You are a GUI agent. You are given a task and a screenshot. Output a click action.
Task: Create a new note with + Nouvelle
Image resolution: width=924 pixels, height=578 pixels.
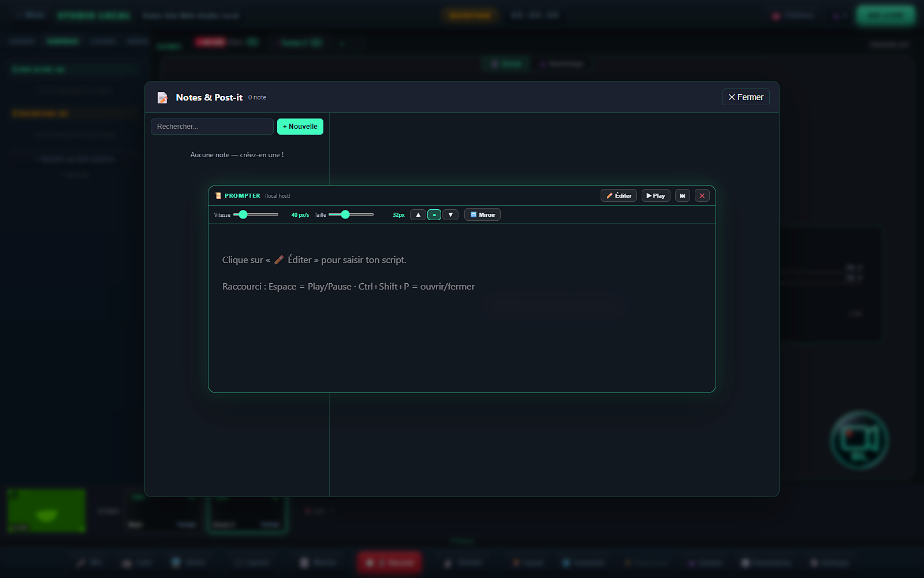click(x=300, y=127)
